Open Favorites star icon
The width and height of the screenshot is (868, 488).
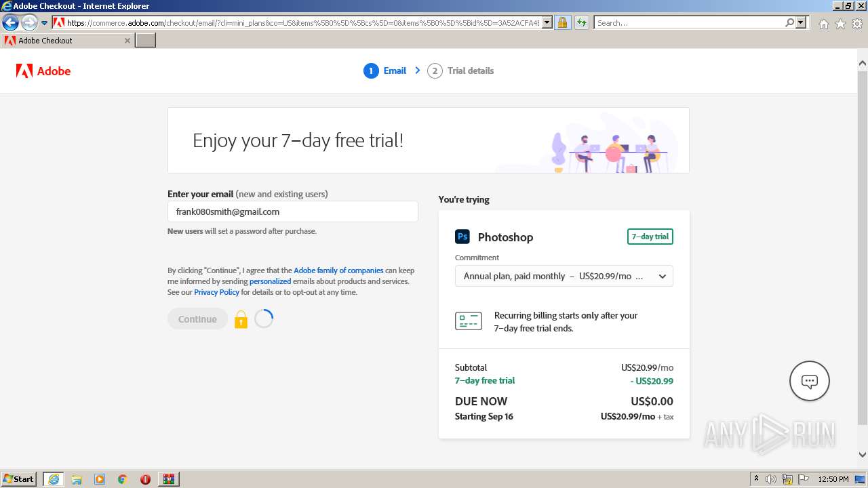click(840, 24)
